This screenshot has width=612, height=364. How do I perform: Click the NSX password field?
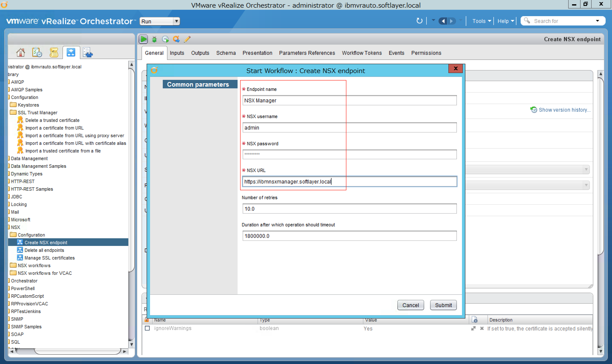349,154
